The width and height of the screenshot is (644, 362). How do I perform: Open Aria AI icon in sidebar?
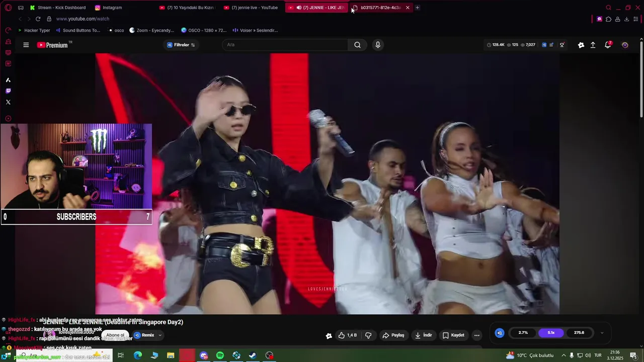point(8,80)
